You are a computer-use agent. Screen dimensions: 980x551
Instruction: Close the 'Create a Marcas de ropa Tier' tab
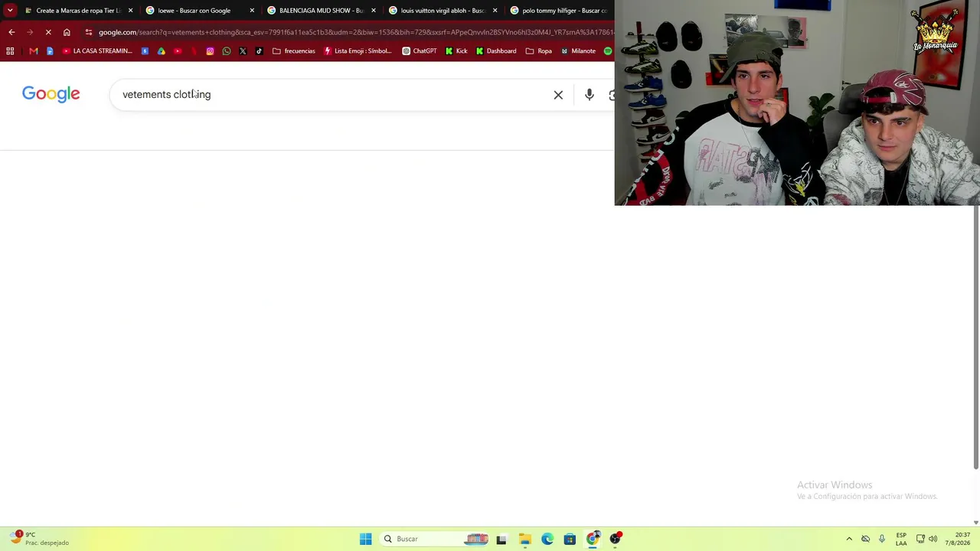pos(130,11)
